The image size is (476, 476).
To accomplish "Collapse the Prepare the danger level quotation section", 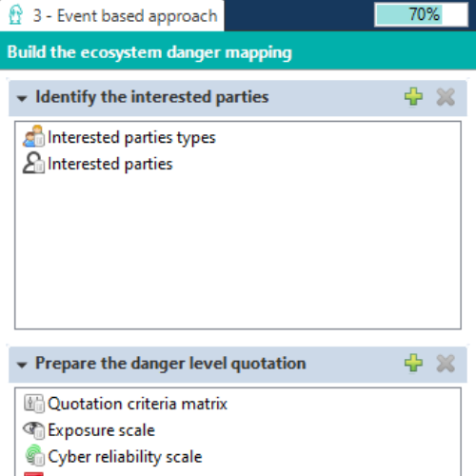I will 22,365.
